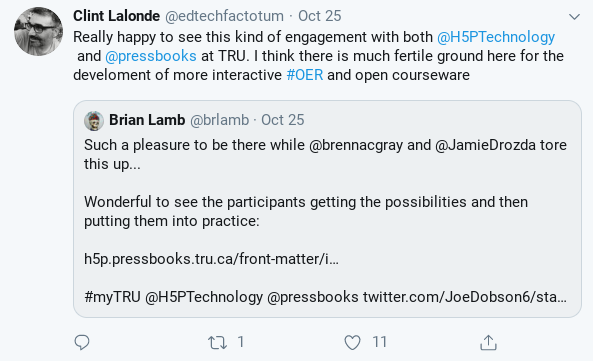Screen dimensions: 593x361
Task: Expand the tweet options chevron
Action: click(x=574, y=17)
